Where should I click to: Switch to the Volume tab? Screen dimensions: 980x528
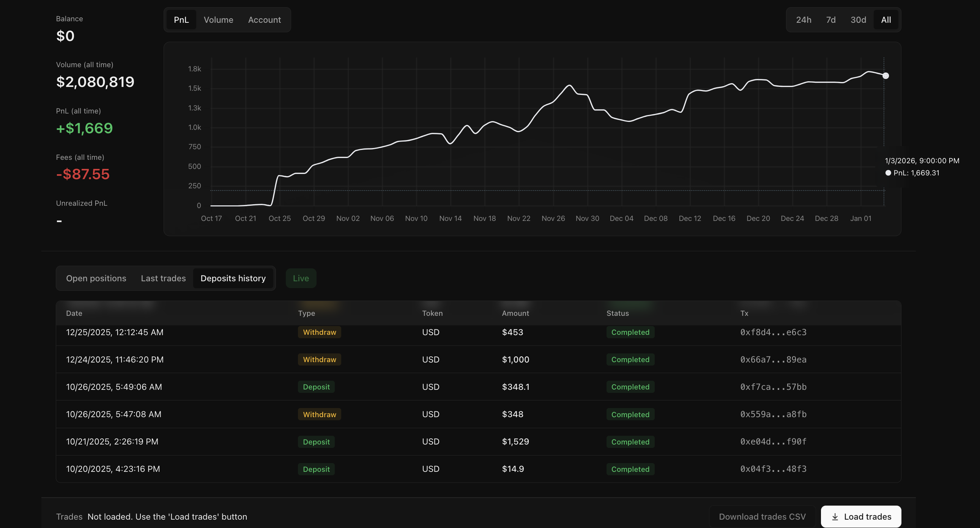pos(218,19)
